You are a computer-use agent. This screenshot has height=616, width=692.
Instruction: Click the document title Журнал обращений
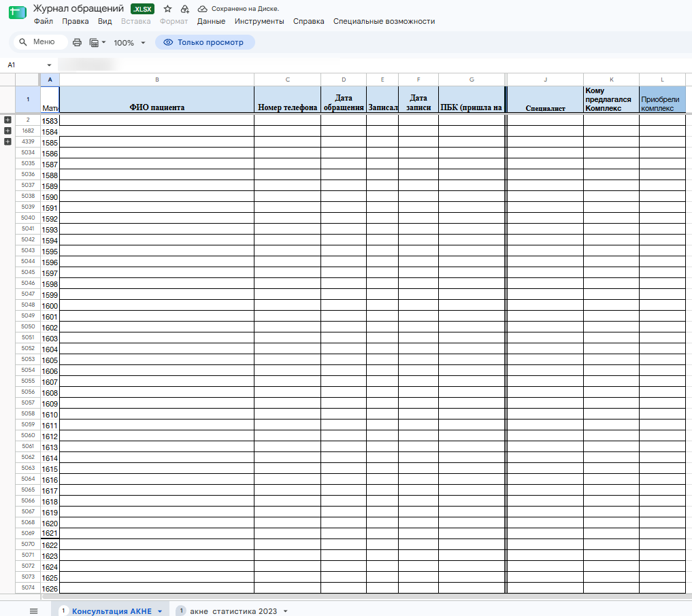pyautogui.click(x=78, y=9)
